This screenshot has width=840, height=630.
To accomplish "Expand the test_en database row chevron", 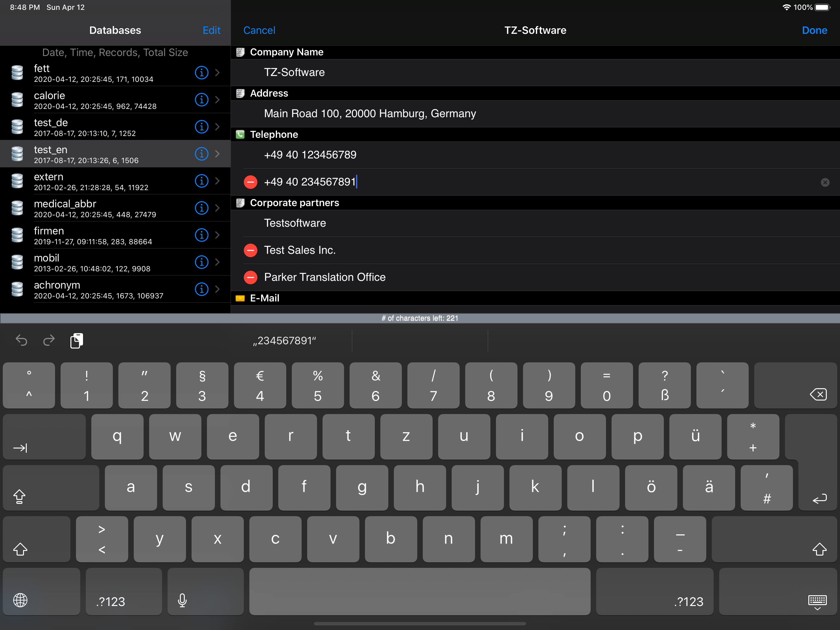I will click(x=217, y=154).
